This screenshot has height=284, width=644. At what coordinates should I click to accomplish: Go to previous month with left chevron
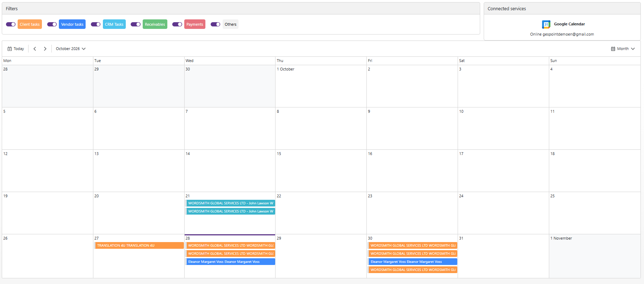35,49
